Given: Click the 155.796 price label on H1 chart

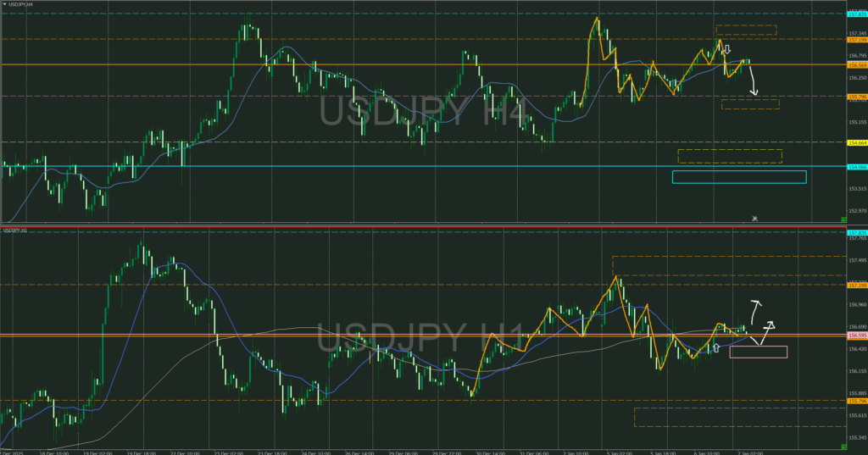Looking at the screenshot, I should [x=856, y=401].
